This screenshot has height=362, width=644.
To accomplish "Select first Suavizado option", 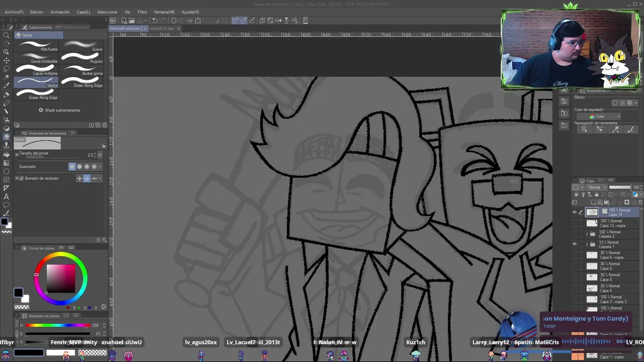I will [x=72, y=166].
